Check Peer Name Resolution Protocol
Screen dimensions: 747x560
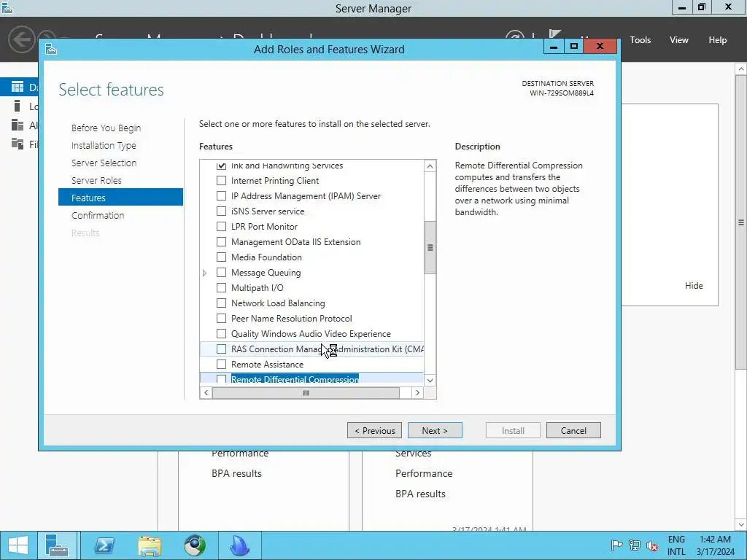(x=221, y=318)
